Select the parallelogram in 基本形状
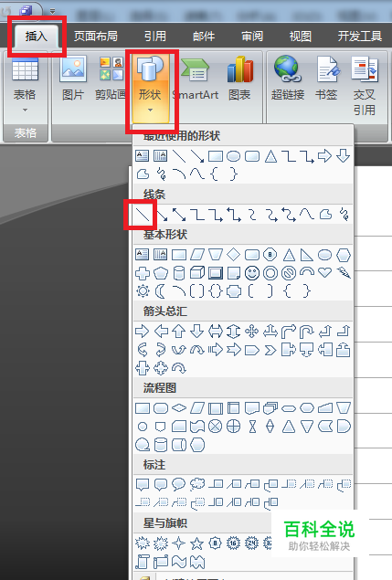The image size is (392, 580). click(x=197, y=255)
